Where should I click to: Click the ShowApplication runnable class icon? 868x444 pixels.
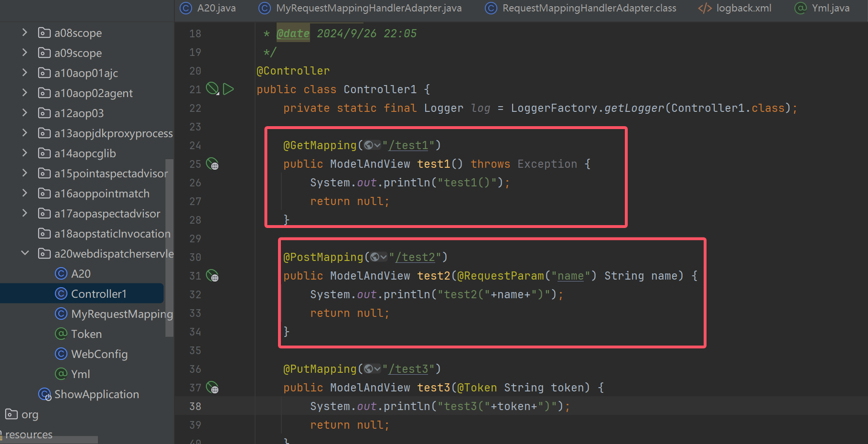[45, 394]
